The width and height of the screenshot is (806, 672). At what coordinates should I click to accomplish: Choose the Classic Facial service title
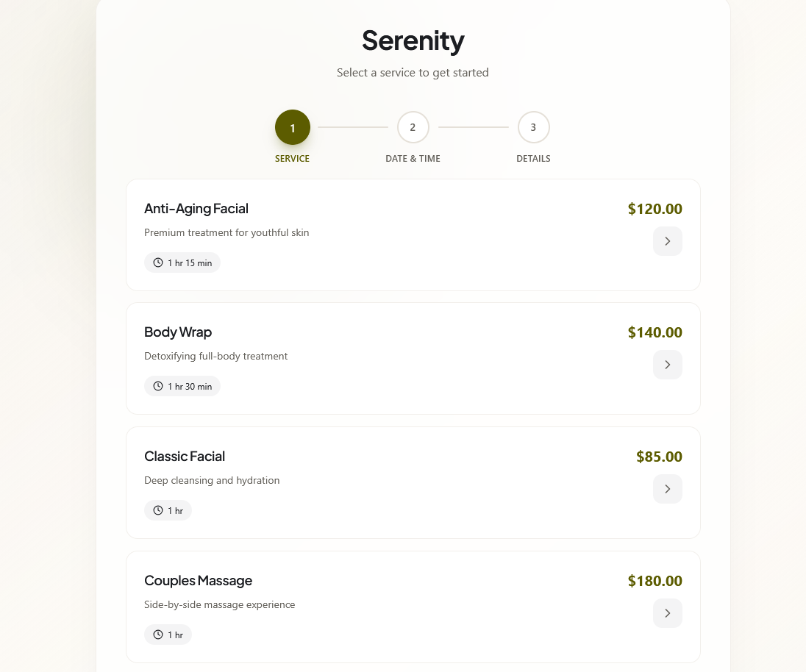point(185,457)
